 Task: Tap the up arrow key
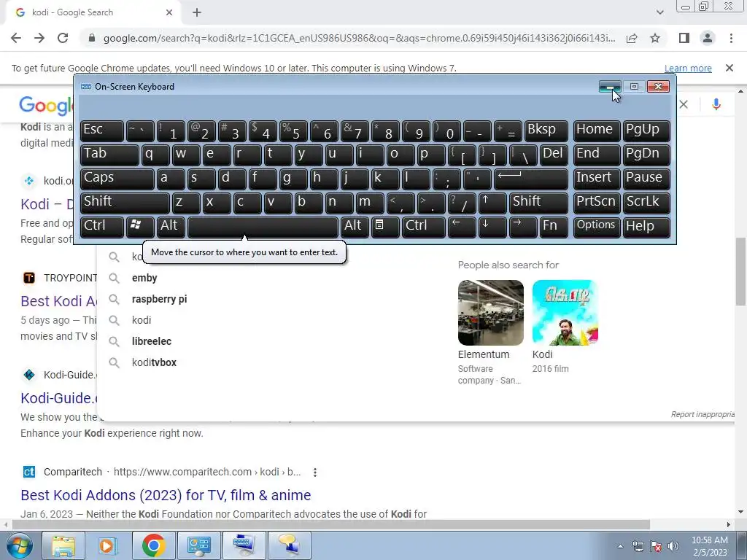(x=492, y=203)
